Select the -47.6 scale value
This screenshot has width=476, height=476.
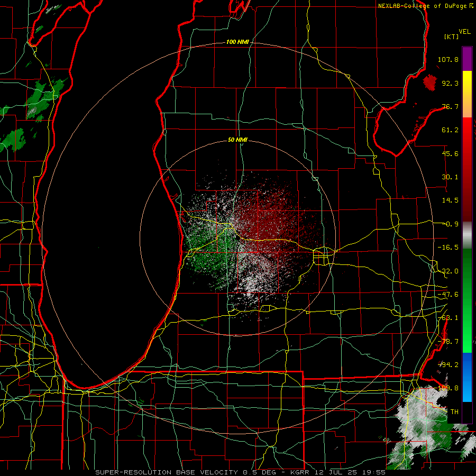[448, 295]
